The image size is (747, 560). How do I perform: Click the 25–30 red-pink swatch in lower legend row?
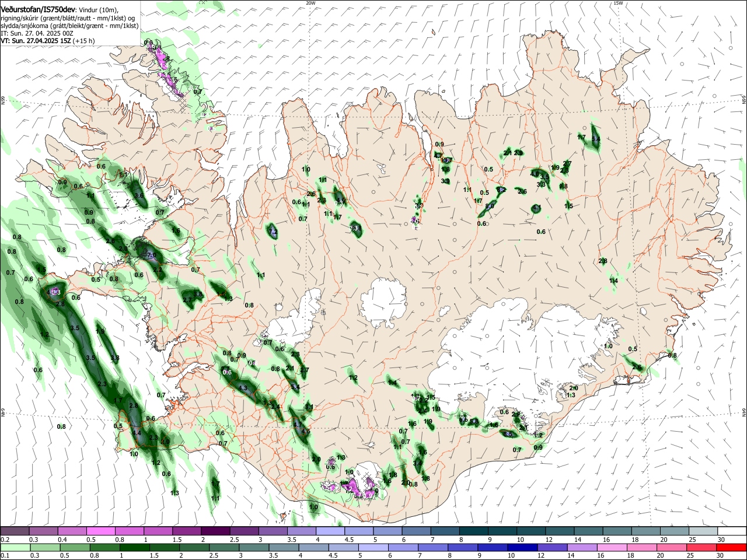[x=702, y=547]
